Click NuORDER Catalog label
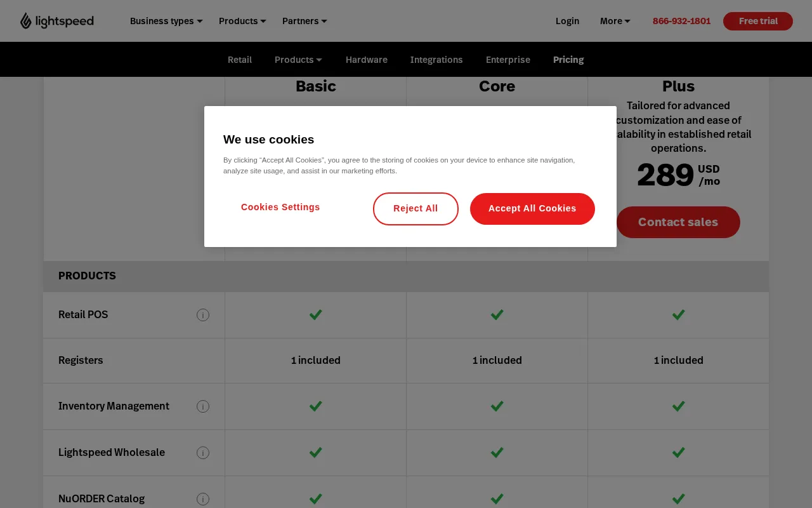812x508 pixels. [101, 499]
